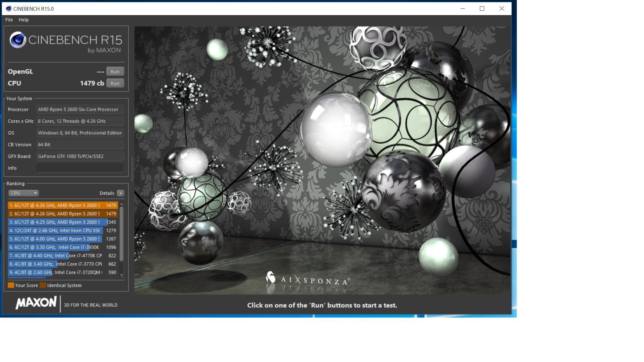Click the MAXON logo at bottom left
The image size is (644, 362).
36,303
